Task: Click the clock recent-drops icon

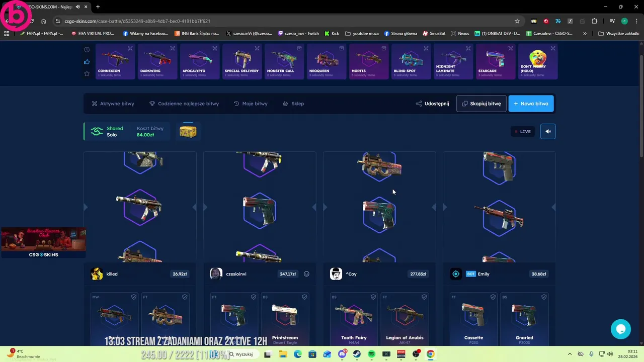Action: click(87, 49)
